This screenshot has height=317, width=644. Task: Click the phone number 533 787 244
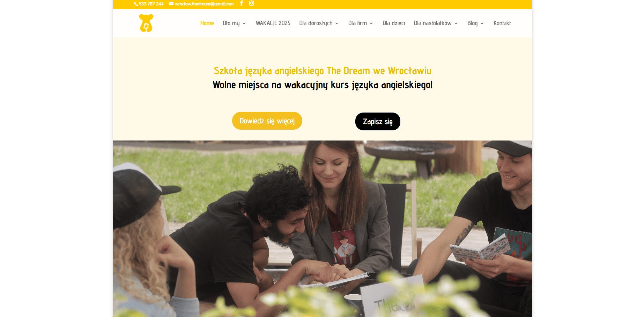point(151,4)
